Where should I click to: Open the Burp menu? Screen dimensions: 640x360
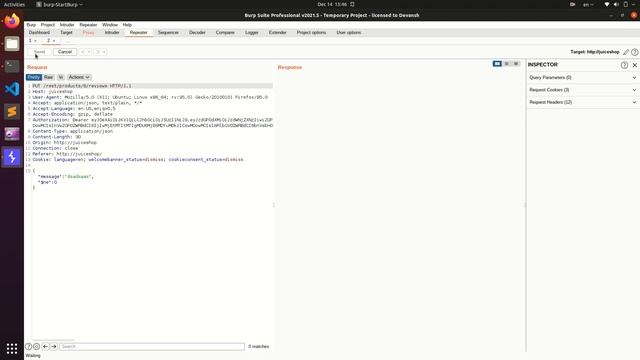[31, 25]
